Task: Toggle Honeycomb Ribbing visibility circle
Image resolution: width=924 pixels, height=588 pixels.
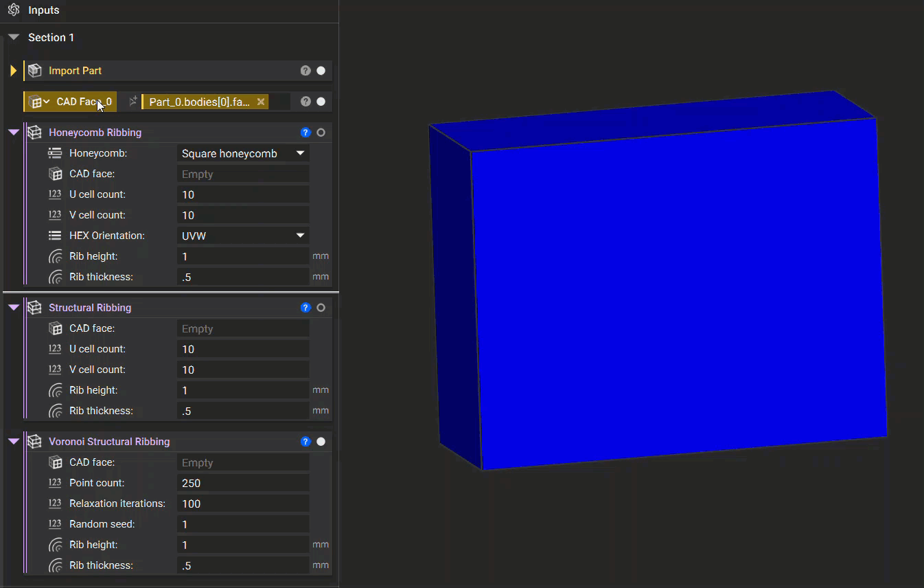Action: [x=321, y=132]
